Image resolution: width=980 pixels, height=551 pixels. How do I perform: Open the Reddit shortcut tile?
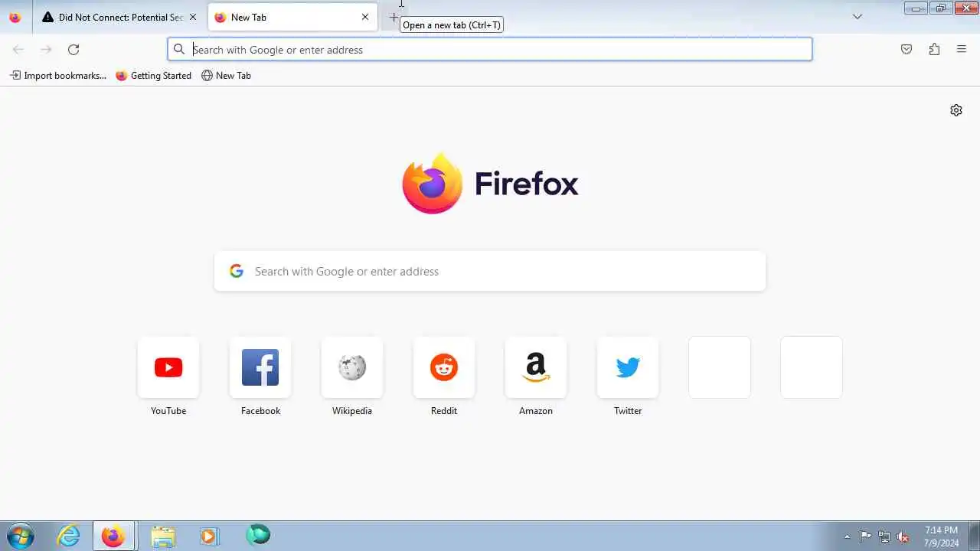[444, 367]
